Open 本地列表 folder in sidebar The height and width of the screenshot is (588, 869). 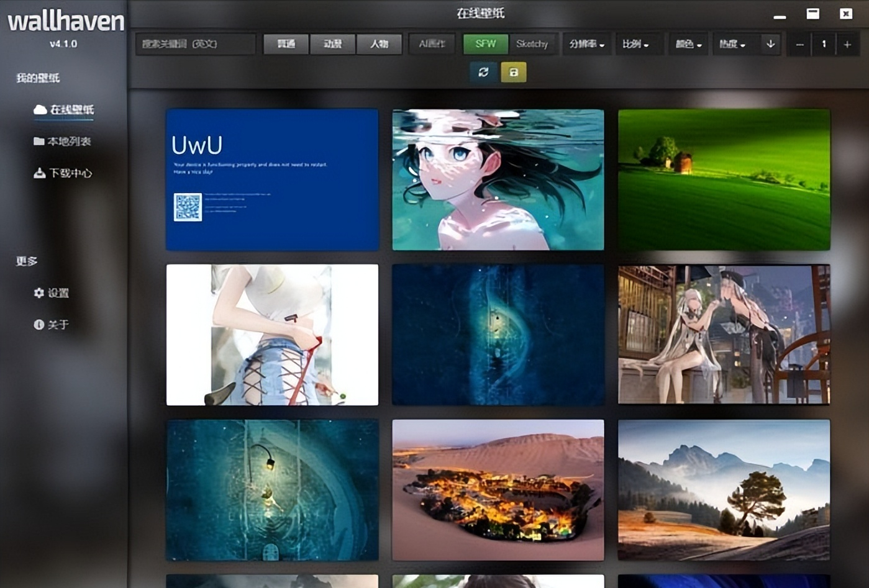point(63,142)
